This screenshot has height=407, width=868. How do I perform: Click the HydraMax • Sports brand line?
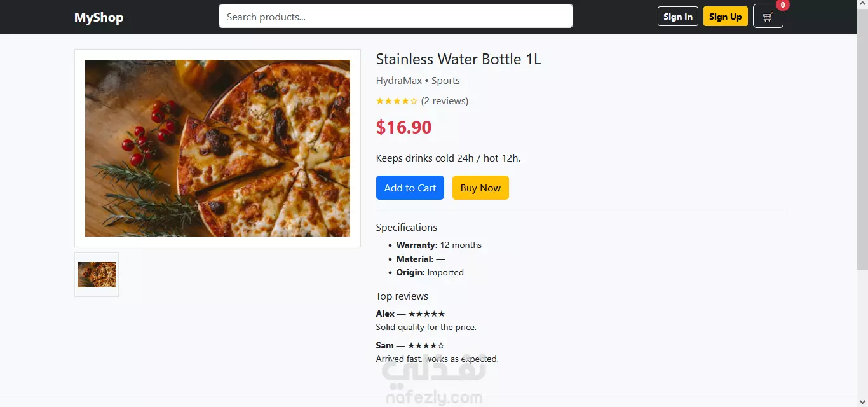(x=417, y=81)
